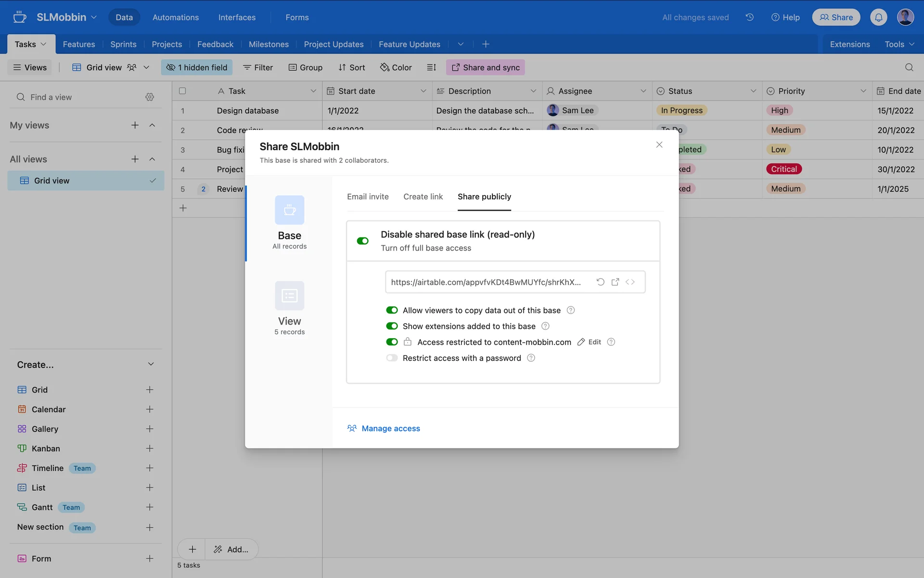Click the Critical priority color tag

tap(783, 169)
